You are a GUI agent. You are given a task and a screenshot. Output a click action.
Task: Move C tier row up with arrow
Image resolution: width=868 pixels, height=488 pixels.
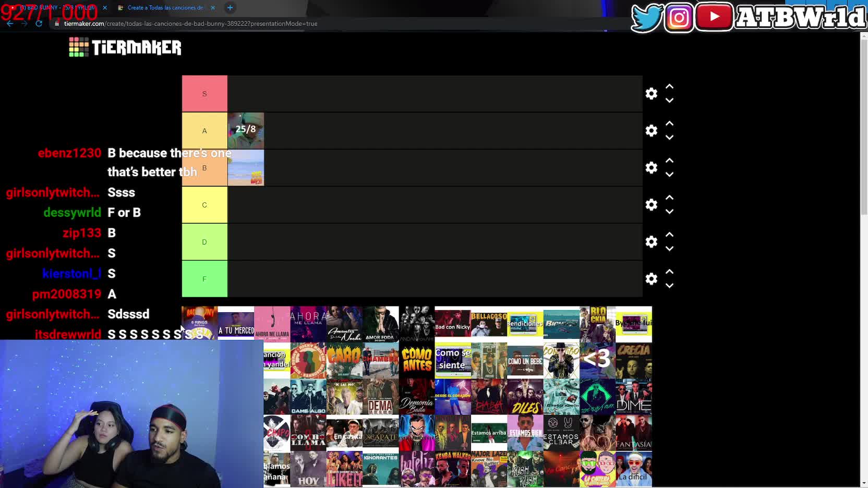tap(670, 198)
